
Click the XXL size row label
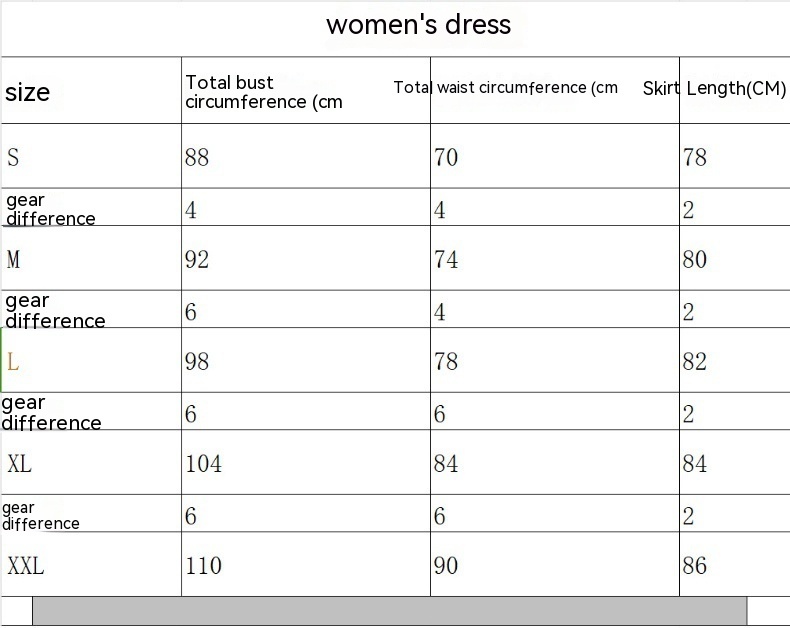26,566
